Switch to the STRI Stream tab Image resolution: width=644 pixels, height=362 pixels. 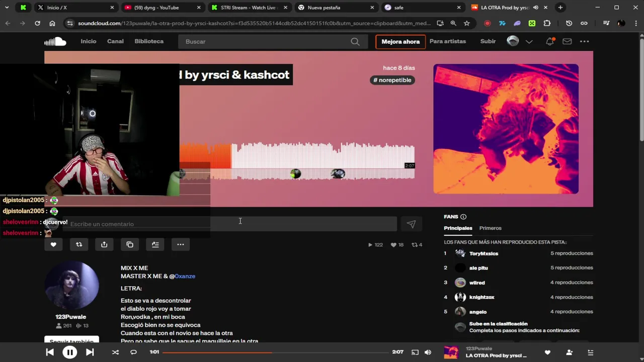coord(249,8)
